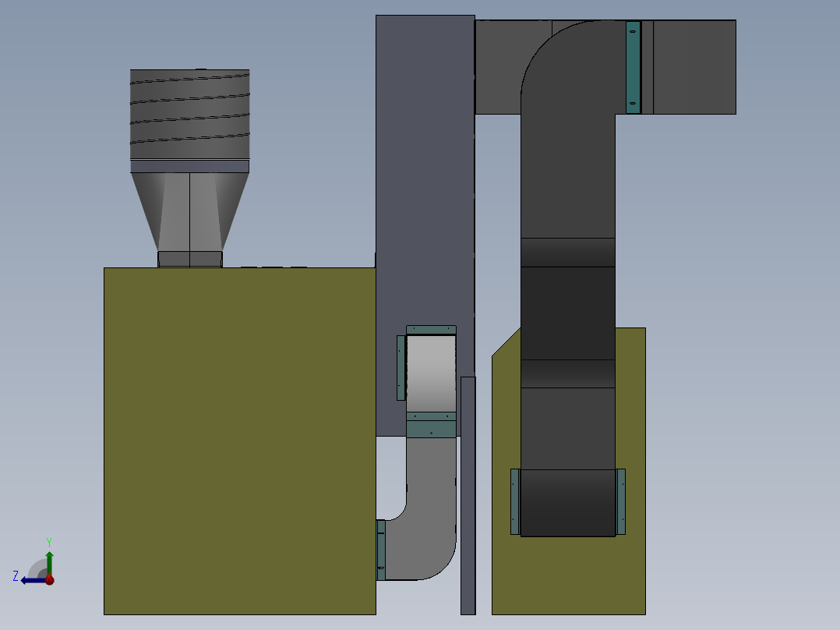
Task: Select the flat rim between ribbed cylinder and hopper
Action: [x=189, y=166]
